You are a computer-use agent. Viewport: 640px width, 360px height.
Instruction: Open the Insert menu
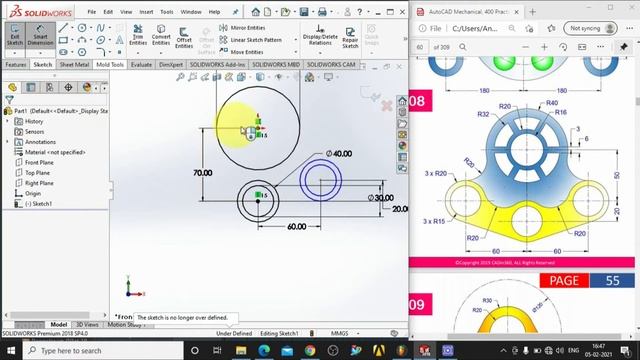(146, 12)
